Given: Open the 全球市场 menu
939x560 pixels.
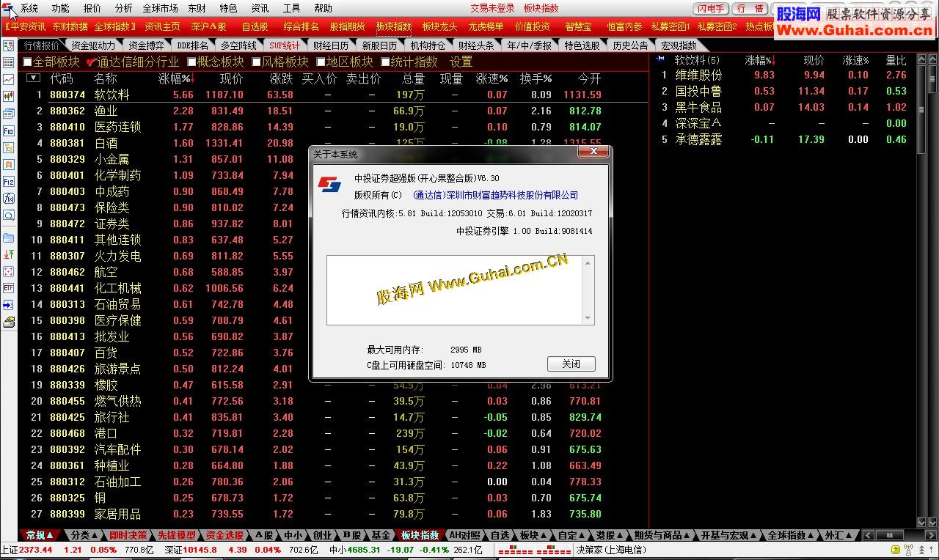Looking at the screenshot, I should pyautogui.click(x=160, y=8).
